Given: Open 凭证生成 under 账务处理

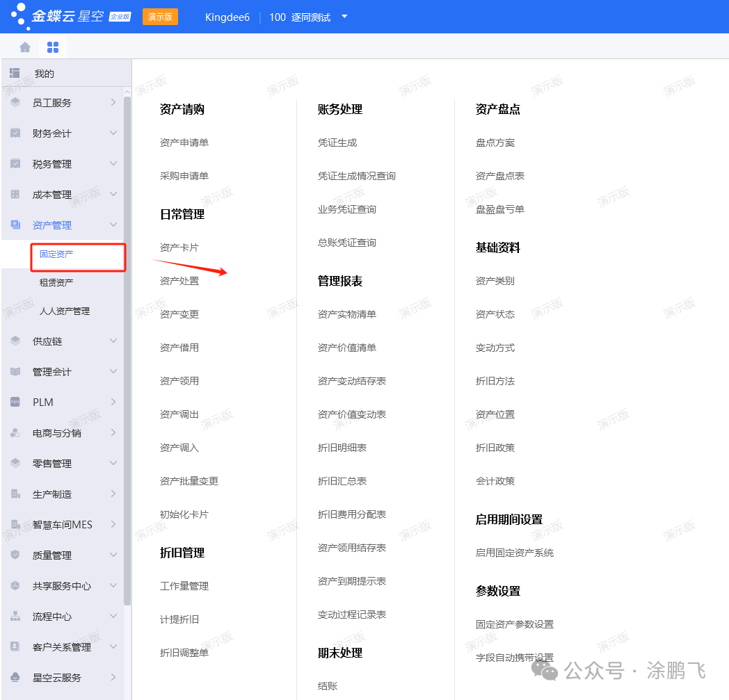Looking at the screenshot, I should tap(337, 143).
